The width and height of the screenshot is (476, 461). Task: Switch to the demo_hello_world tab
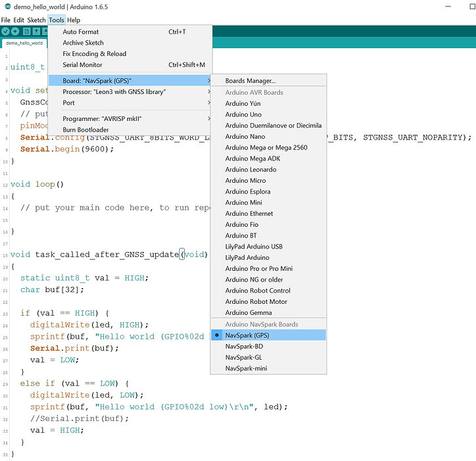point(24,43)
